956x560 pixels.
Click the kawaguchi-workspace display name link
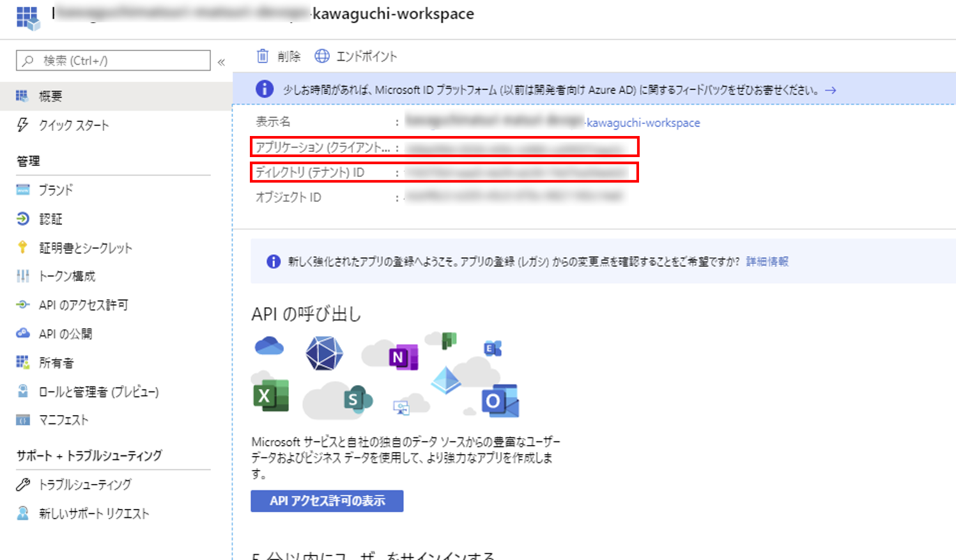[643, 123]
